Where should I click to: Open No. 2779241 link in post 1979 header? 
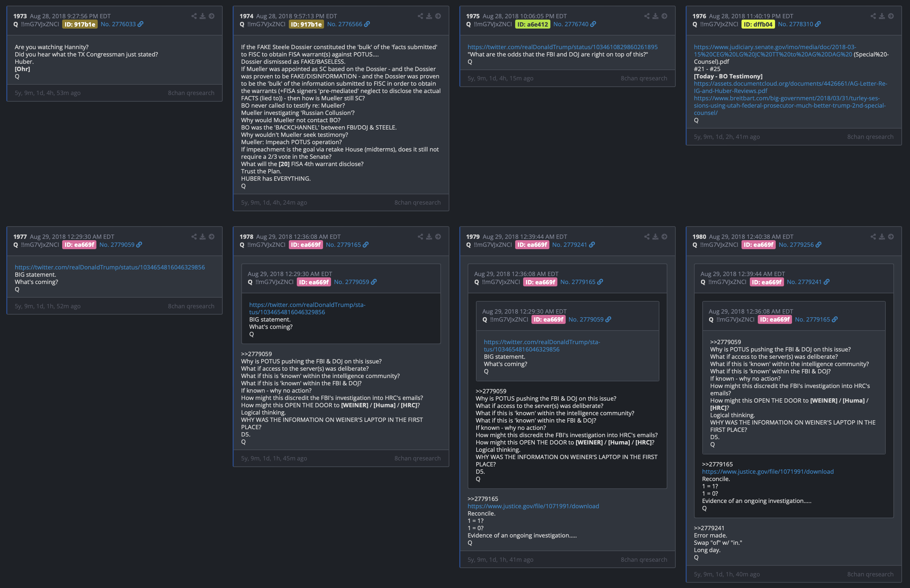coord(573,245)
